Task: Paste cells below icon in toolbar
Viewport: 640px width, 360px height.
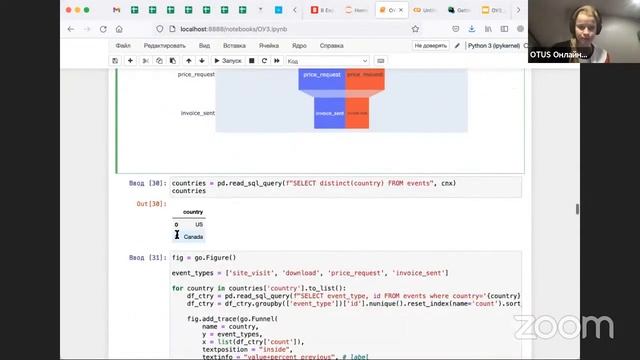Action: tap(173, 61)
